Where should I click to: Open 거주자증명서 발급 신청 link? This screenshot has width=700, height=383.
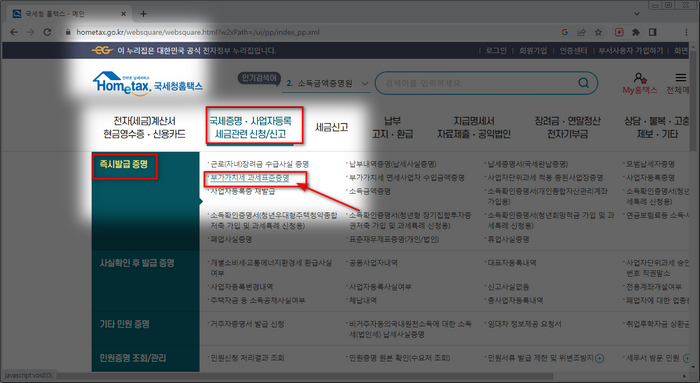(247, 324)
